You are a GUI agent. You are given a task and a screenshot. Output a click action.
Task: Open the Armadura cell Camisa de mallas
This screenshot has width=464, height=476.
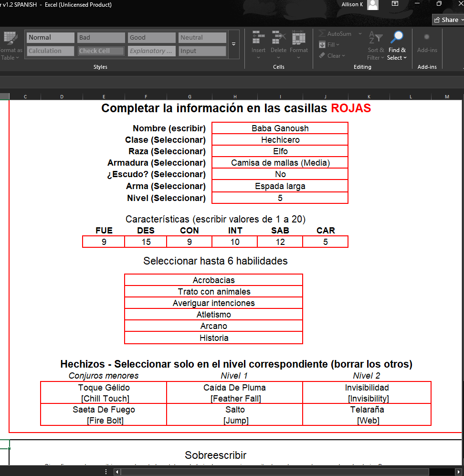point(280,163)
